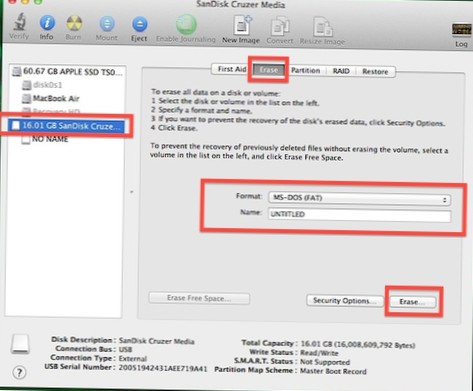
Task: Switch to RAID tab
Action: click(341, 71)
